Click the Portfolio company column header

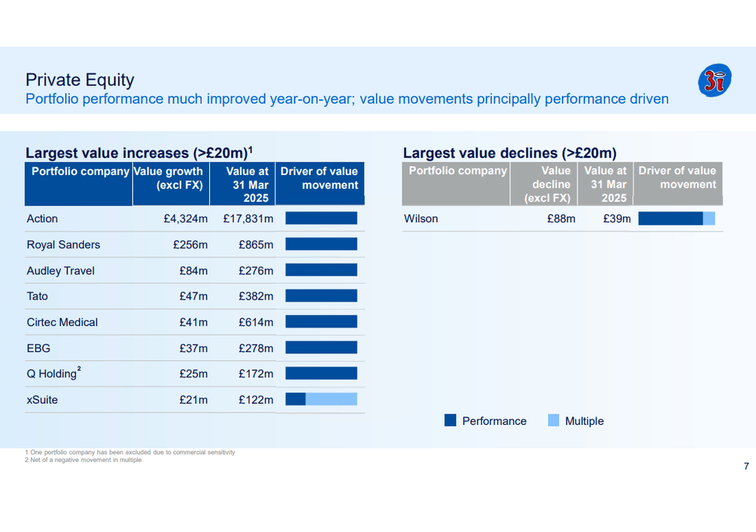78,171
